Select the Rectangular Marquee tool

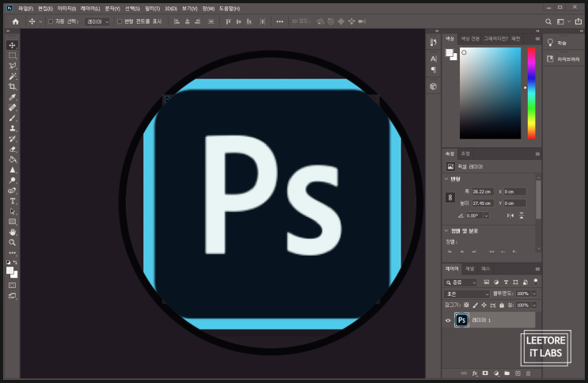(13, 55)
